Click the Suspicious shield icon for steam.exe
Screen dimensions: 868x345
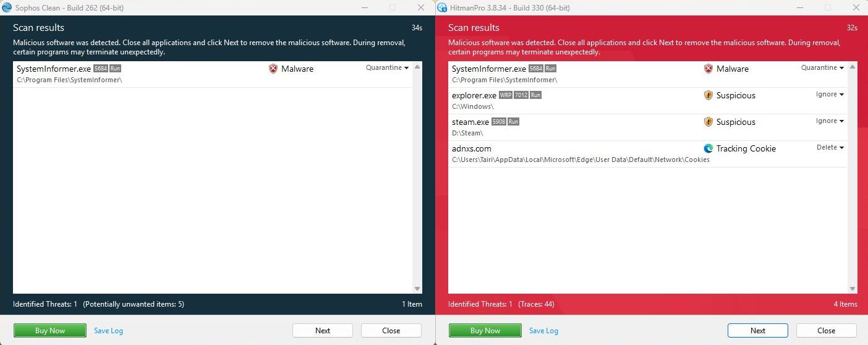click(x=708, y=122)
